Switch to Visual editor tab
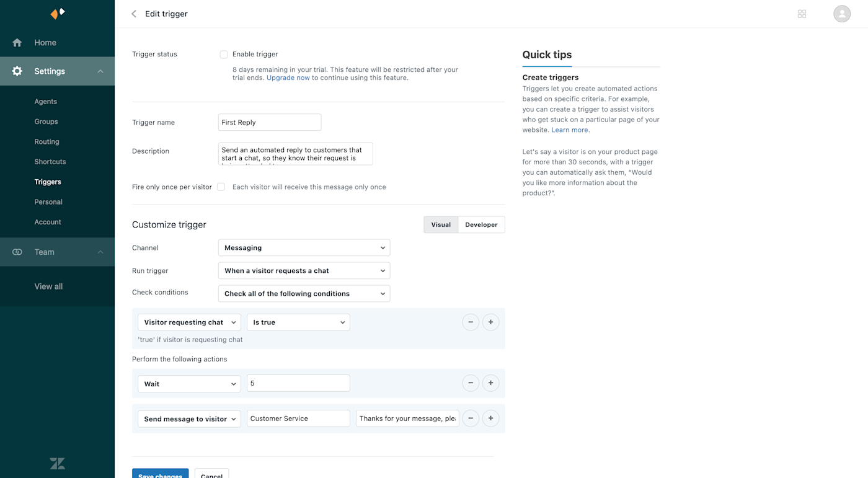 [x=441, y=224]
